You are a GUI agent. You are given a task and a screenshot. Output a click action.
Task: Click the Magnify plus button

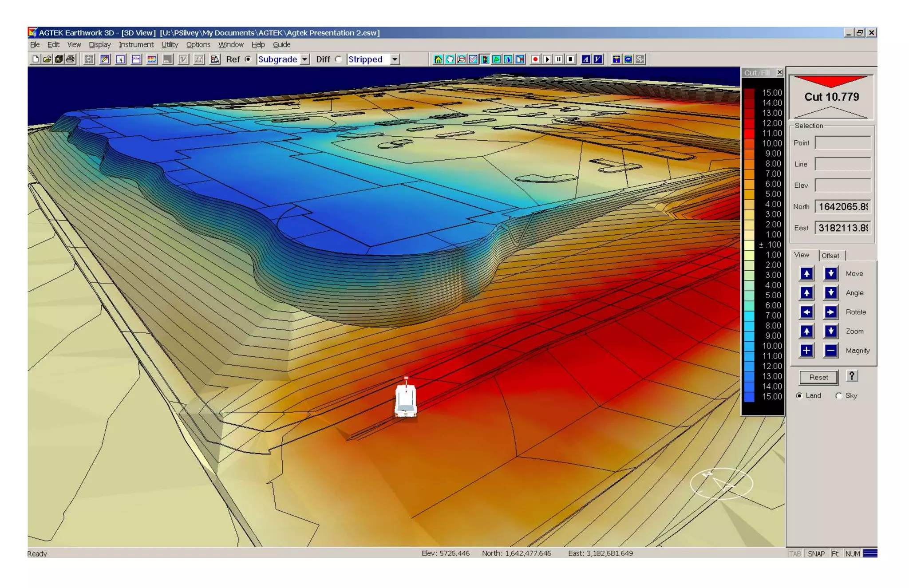pos(806,351)
